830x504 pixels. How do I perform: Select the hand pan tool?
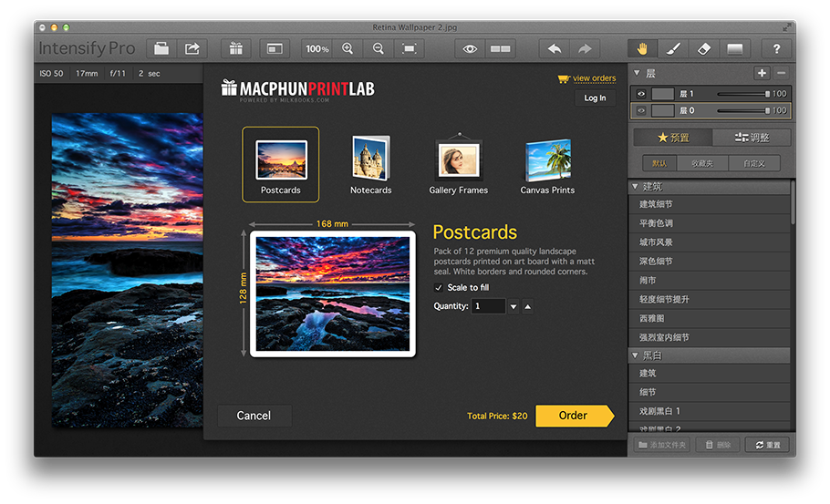tap(642, 48)
